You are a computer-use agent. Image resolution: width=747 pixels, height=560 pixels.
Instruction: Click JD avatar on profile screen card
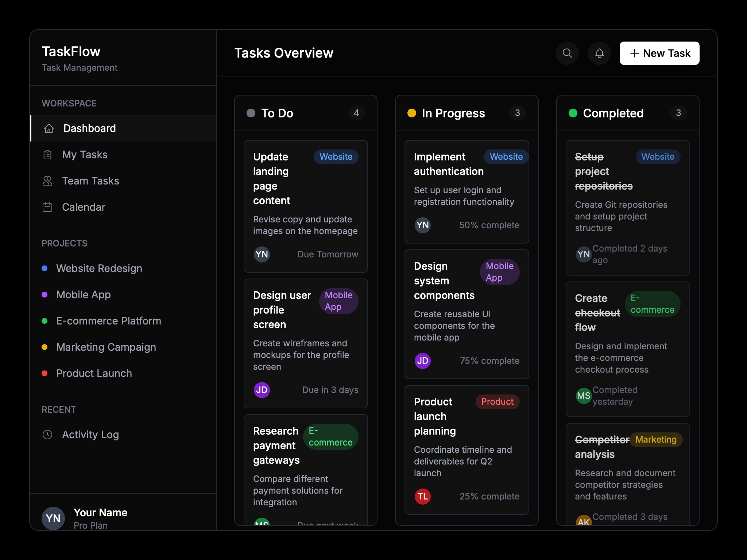click(x=262, y=390)
